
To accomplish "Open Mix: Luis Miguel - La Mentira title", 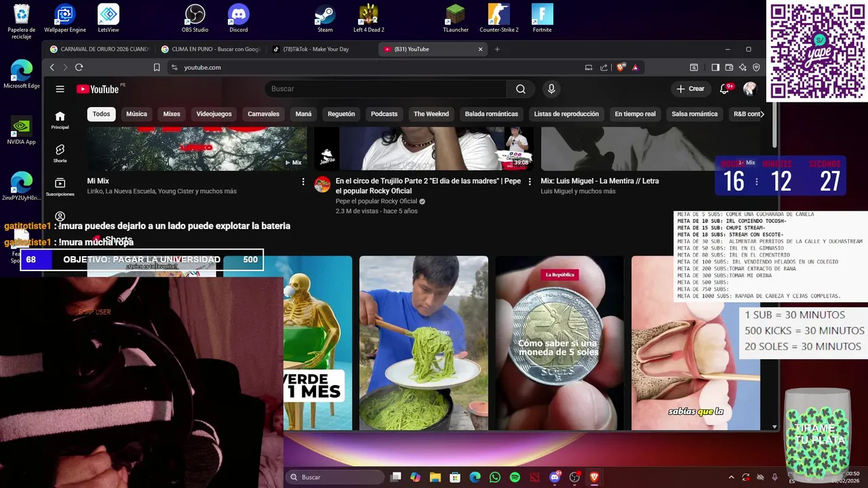I will (599, 181).
